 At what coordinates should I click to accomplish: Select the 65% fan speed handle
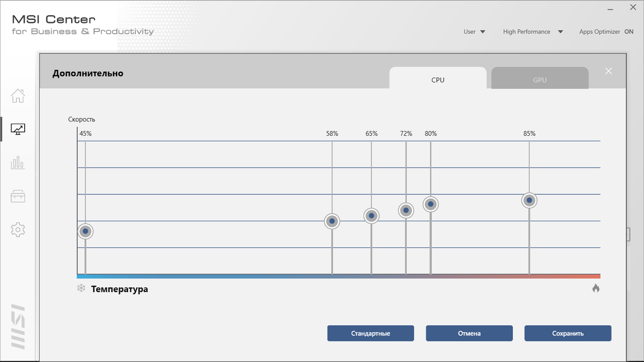tap(372, 215)
